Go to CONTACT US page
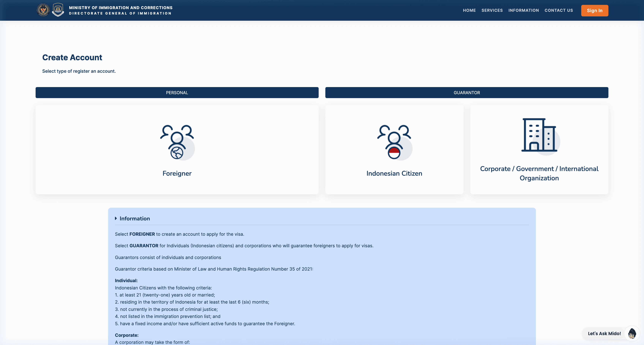Screen dimensions: 644x345 [558, 10]
